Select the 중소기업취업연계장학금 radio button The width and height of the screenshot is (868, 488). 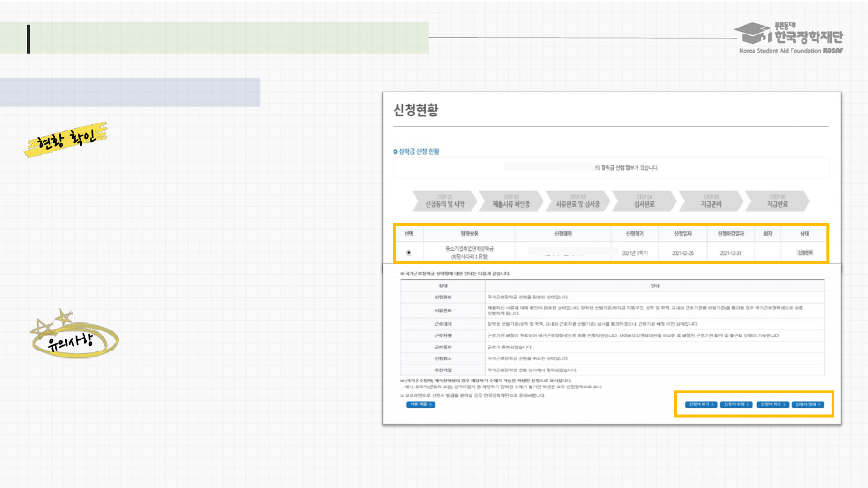pyautogui.click(x=409, y=252)
